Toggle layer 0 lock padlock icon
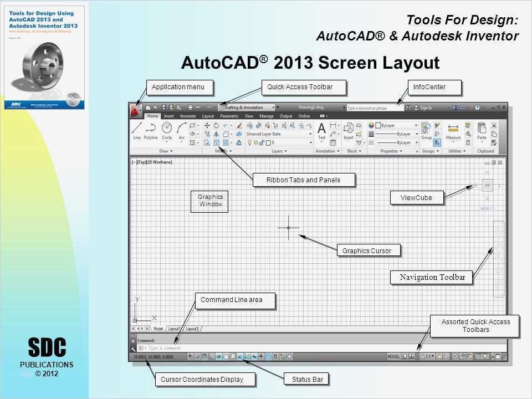The image size is (532, 399). (262, 143)
